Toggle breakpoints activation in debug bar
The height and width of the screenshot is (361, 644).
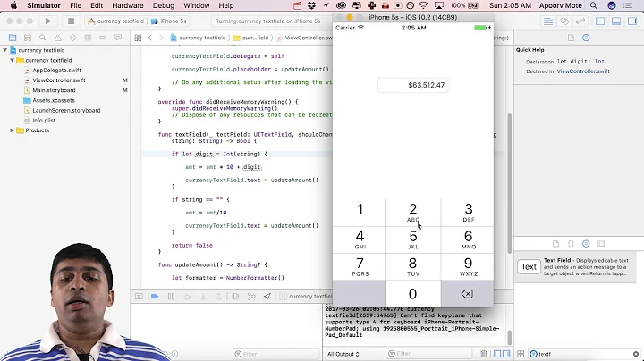tap(155, 296)
